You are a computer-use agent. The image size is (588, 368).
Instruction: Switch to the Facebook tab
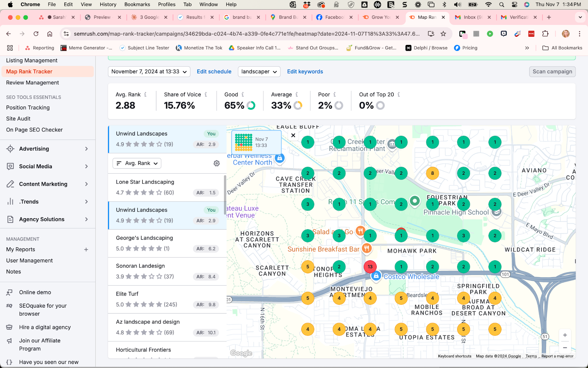pyautogui.click(x=334, y=17)
